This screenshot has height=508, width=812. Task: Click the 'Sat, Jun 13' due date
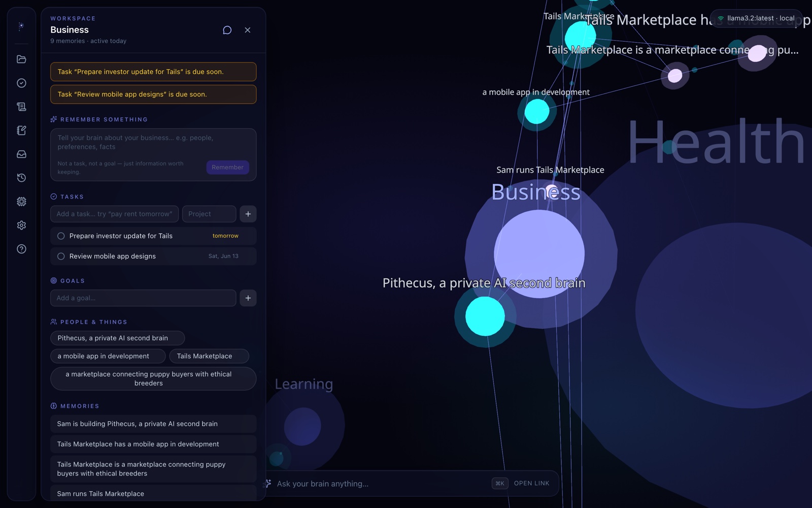[x=223, y=256]
